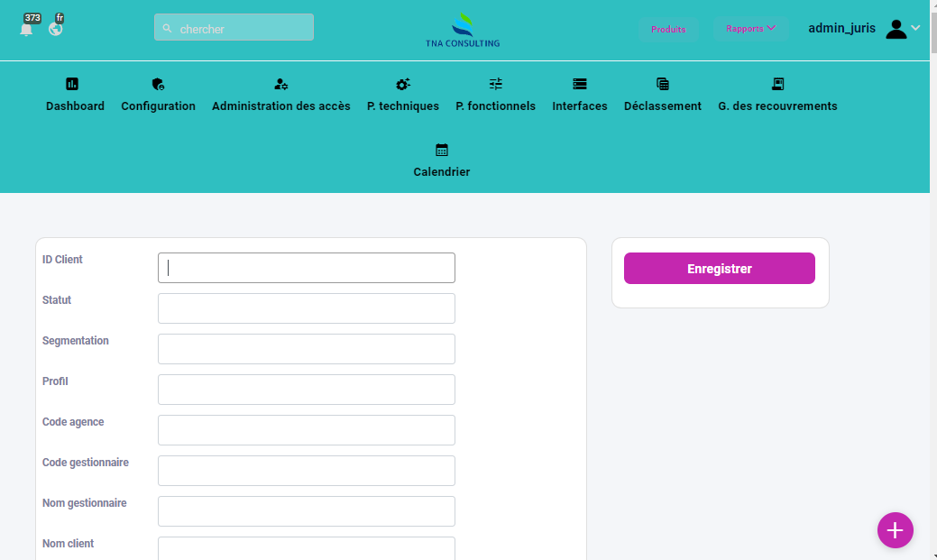The width and height of the screenshot is (937, 560).
Task: Expand the Rapports dropdown
Action: click(750, 29)
